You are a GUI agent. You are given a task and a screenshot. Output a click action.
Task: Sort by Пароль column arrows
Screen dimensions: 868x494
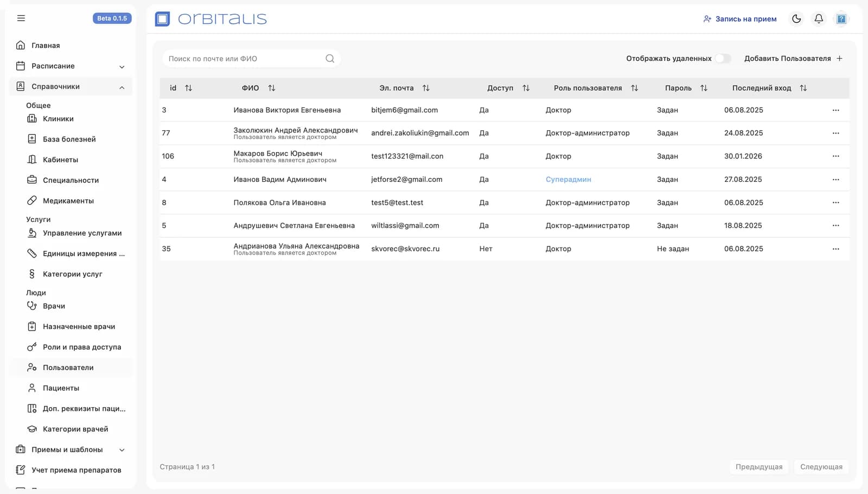point(704,88)
